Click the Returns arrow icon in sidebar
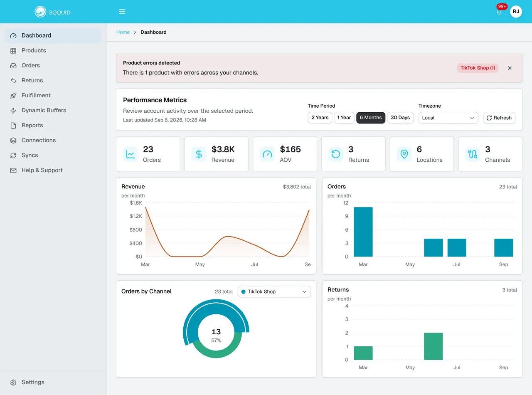Screen dimensions: 532x395 click(x=13, y=80)
